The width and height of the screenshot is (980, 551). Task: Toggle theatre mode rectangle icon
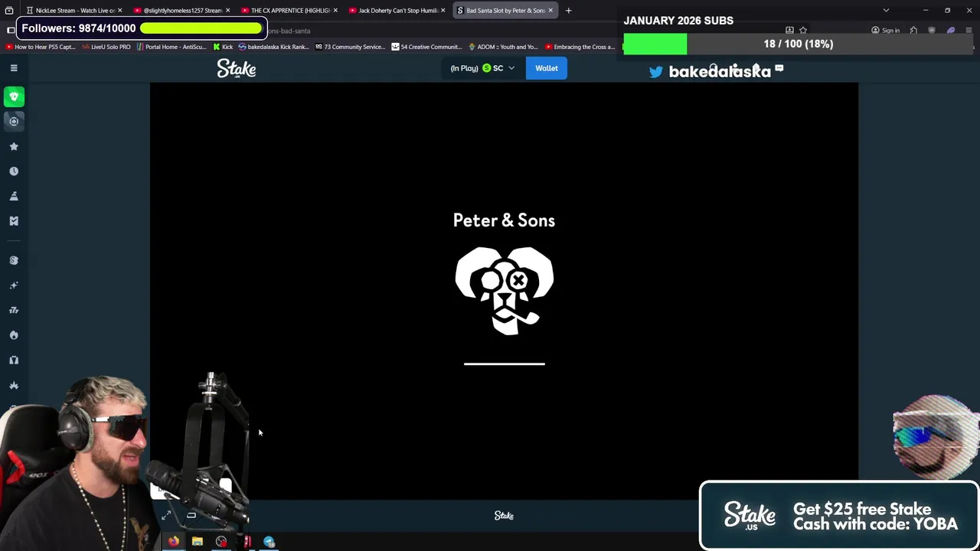[191, 516]
